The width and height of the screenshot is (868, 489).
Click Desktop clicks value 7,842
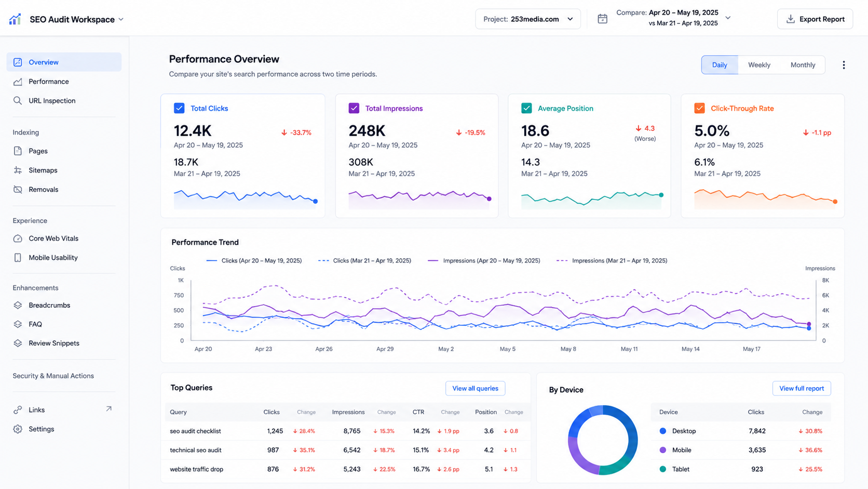(x=757, y=431)
